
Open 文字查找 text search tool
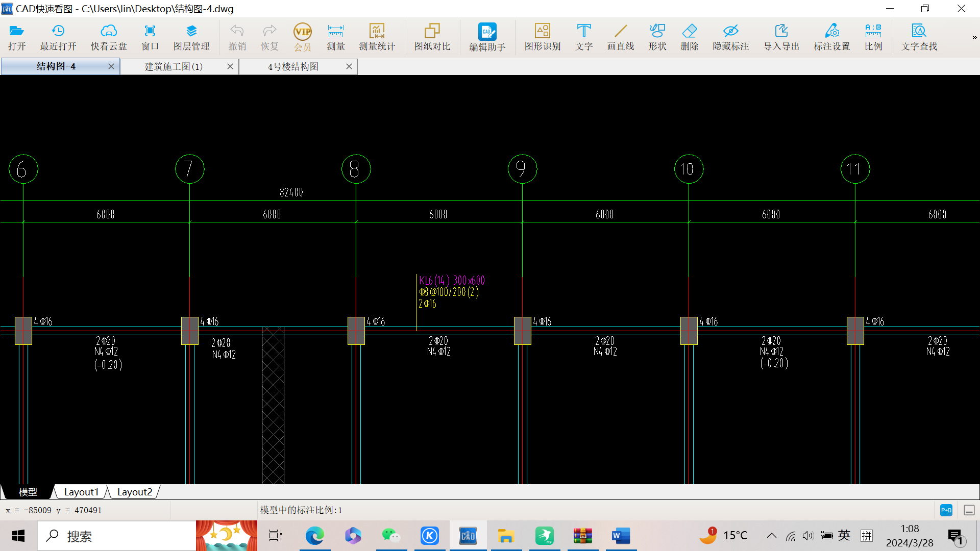point(919,37)
